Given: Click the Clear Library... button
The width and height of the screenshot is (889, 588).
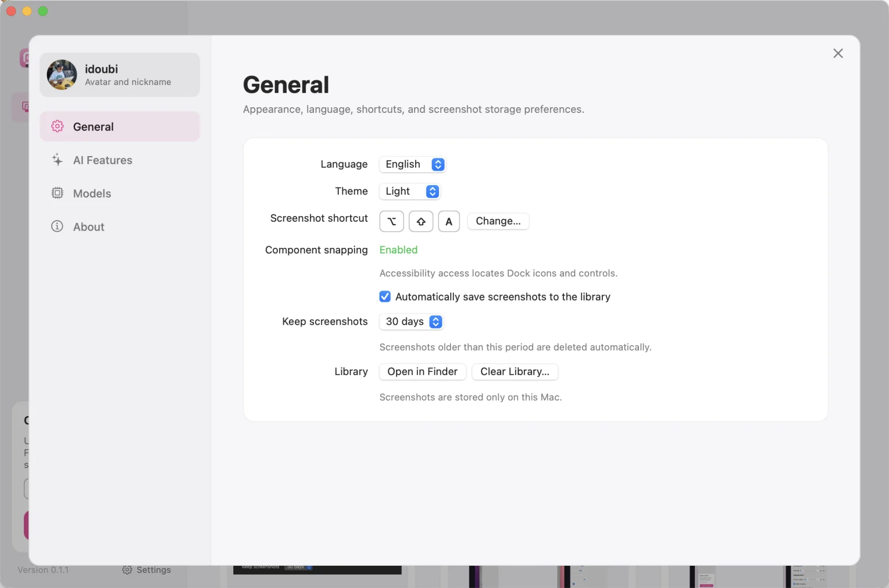Looking at the screenshot, I should pyautogui.click(x=515, y=372).
